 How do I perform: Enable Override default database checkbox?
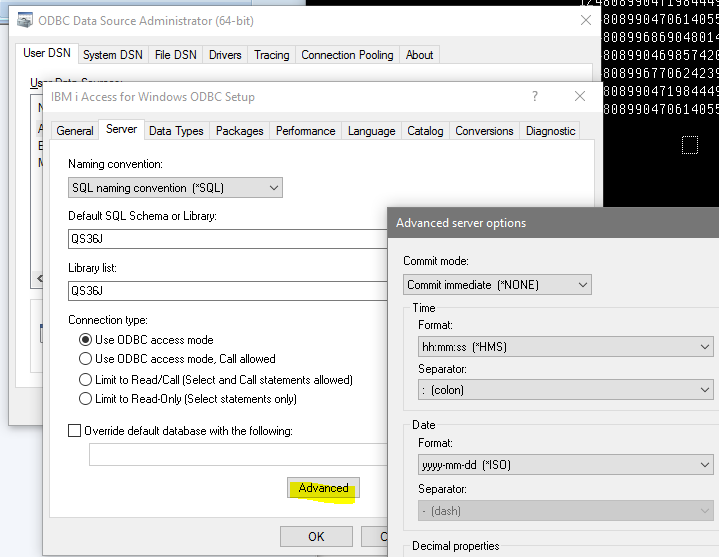(x=75, y=431)
